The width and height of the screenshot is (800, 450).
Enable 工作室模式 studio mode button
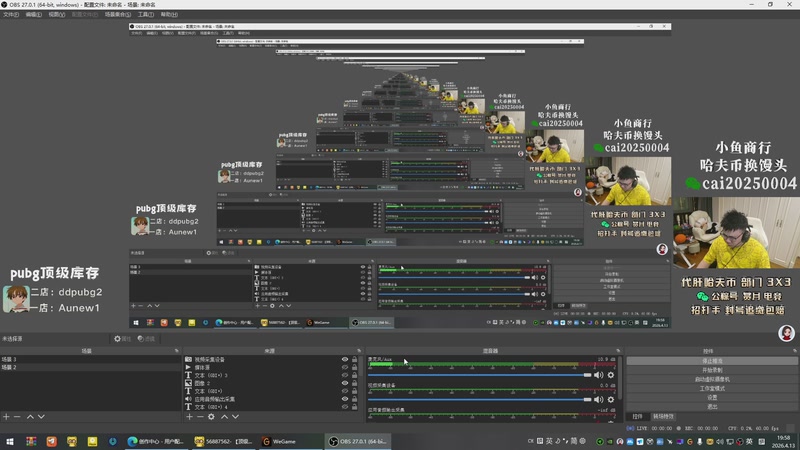pos(712,388)
